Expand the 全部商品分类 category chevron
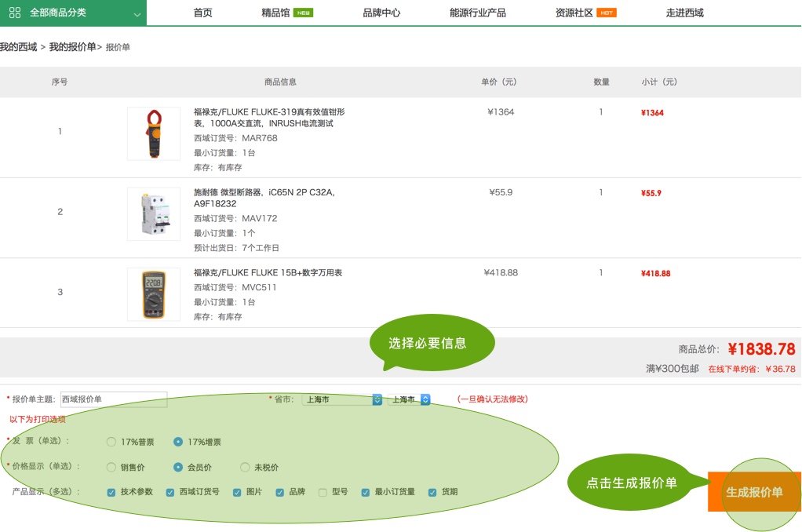 pos(137,14)
